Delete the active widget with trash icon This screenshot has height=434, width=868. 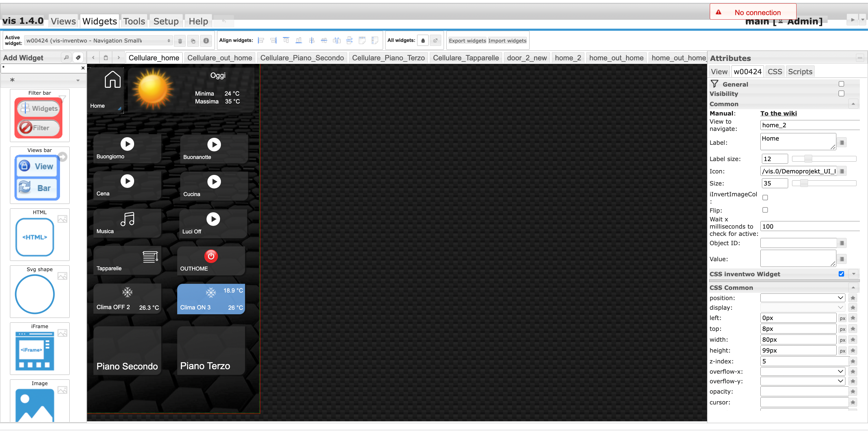180,41
